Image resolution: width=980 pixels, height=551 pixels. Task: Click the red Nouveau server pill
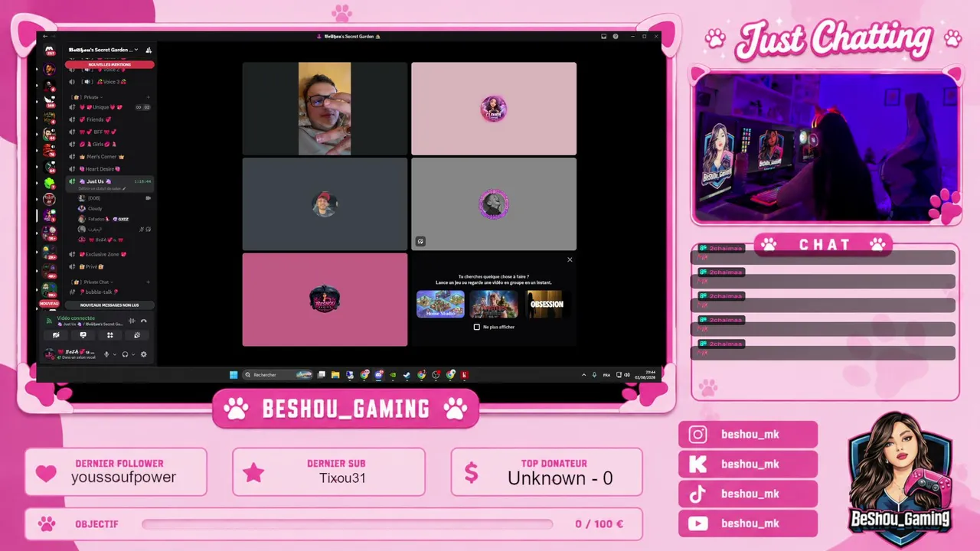coord(49,304)
